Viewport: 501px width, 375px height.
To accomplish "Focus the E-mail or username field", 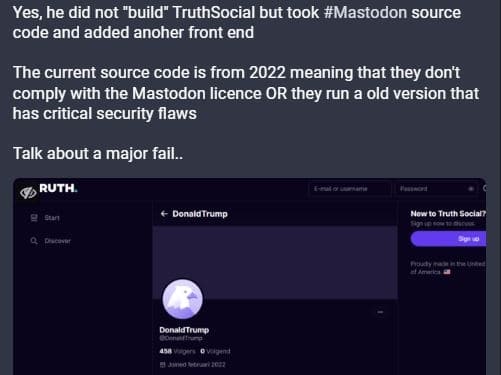I will [350, 189].
